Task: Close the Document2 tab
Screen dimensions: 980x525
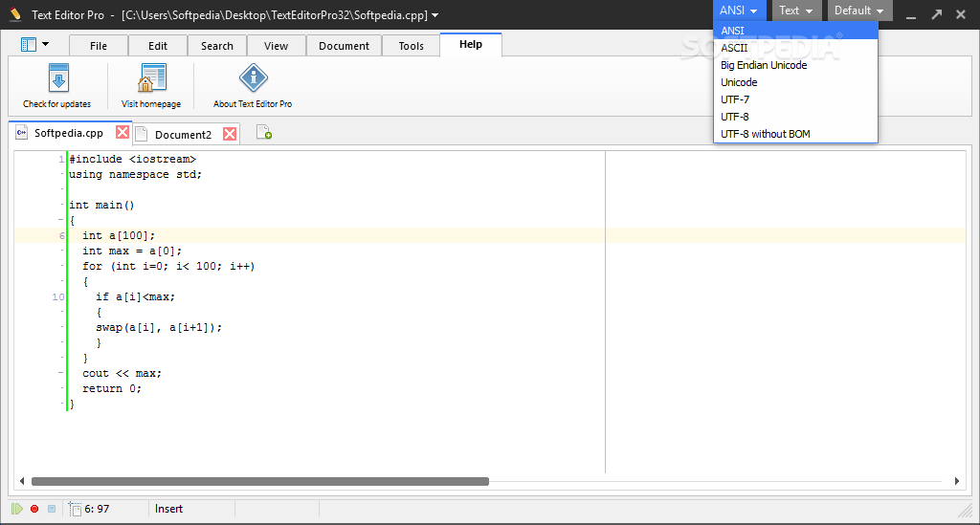Action: coord(230,134)
